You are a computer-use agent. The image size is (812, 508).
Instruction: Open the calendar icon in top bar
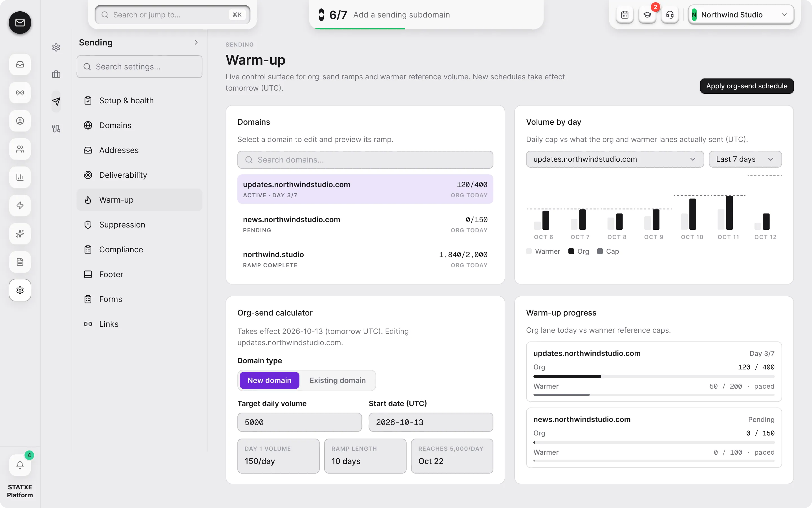(625, 15)
